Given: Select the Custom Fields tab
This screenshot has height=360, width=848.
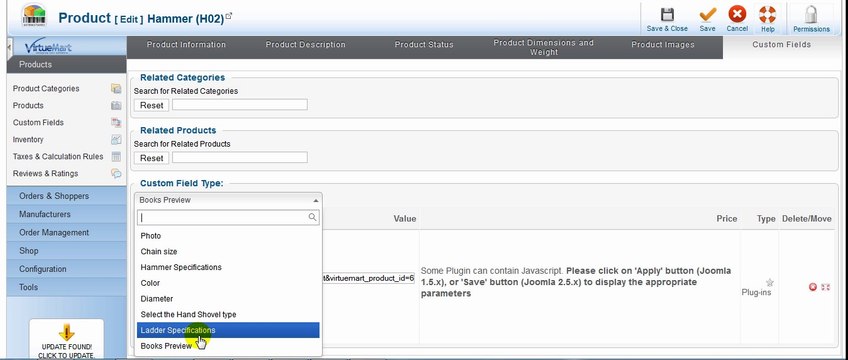Looking at the screenshot, I should [x=781, y=45].
